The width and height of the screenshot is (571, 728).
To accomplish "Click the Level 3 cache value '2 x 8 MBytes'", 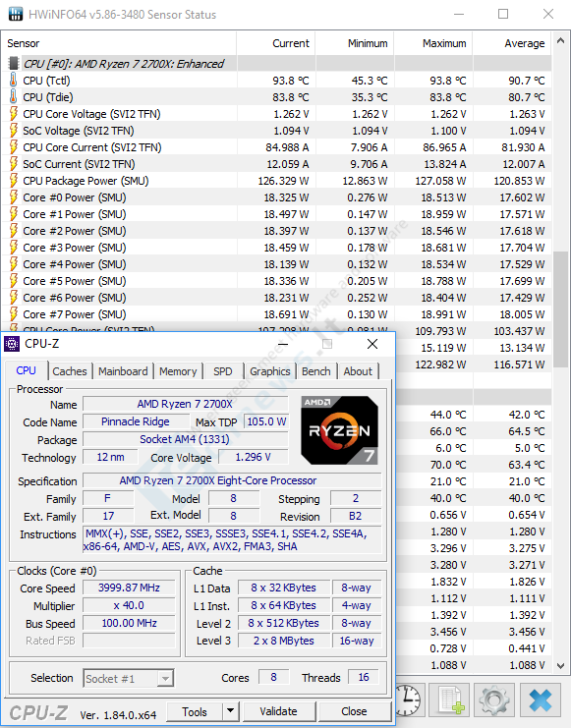I will (284, 641).
